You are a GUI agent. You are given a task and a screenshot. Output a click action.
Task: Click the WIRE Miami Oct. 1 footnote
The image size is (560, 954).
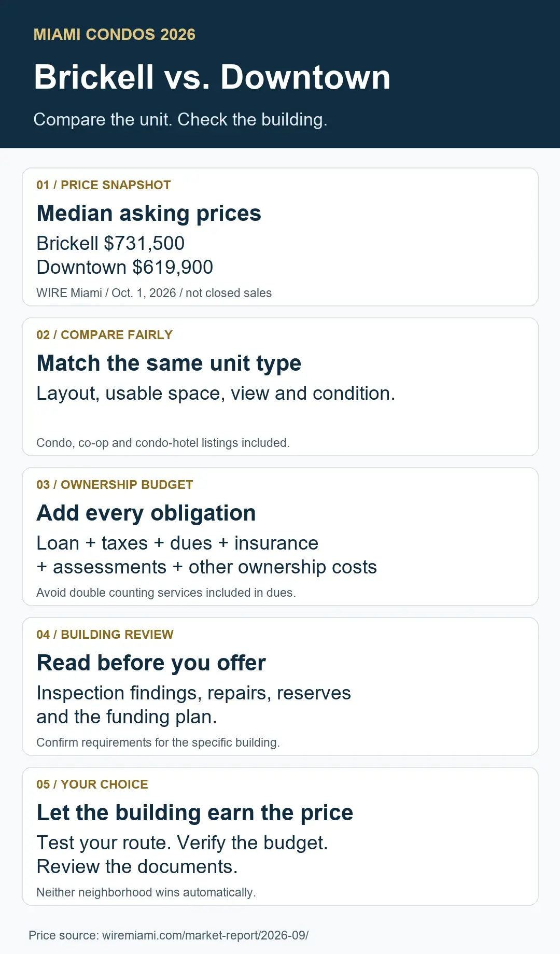coord(154,293)
